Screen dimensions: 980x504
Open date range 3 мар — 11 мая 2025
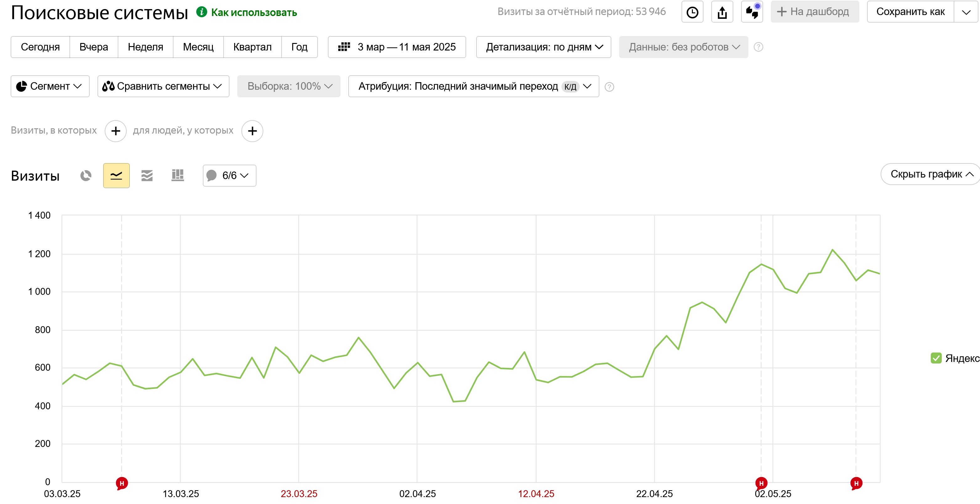point(397,47)
